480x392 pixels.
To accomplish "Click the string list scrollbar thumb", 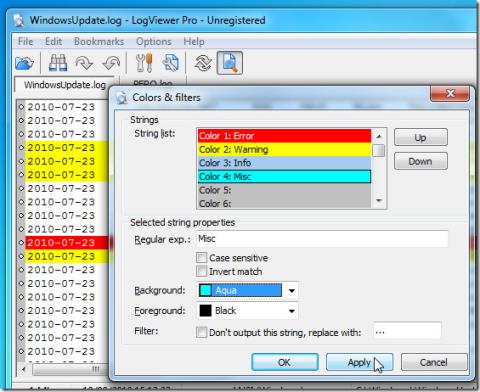I will click(x=379, y=150).
